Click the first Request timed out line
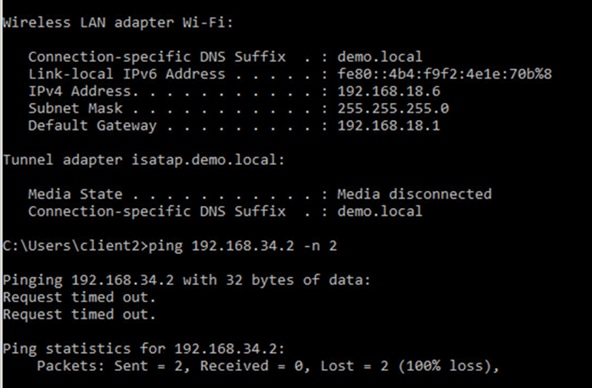The height and width of the screenshot is (388, 592). point(79,297)
